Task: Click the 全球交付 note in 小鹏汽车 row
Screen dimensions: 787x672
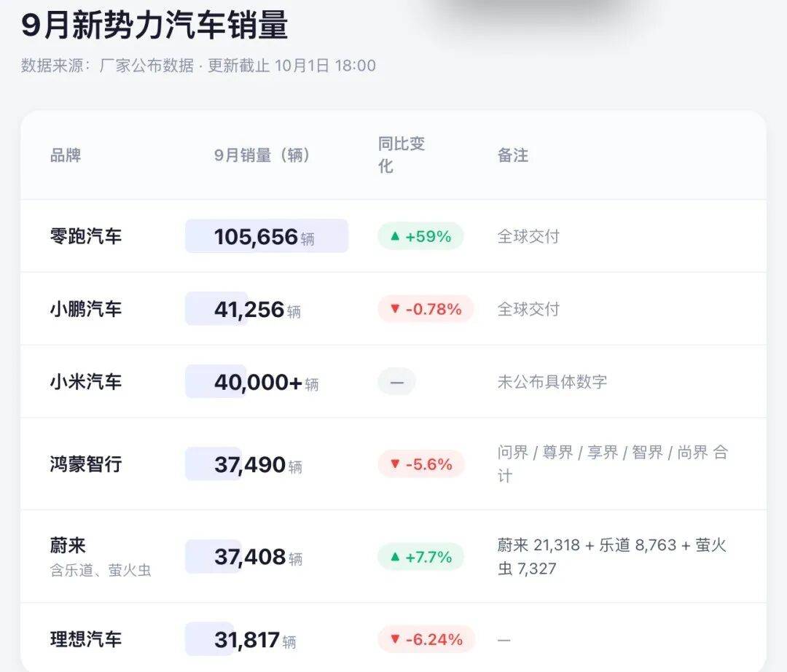Action: (x=528, y=309)
